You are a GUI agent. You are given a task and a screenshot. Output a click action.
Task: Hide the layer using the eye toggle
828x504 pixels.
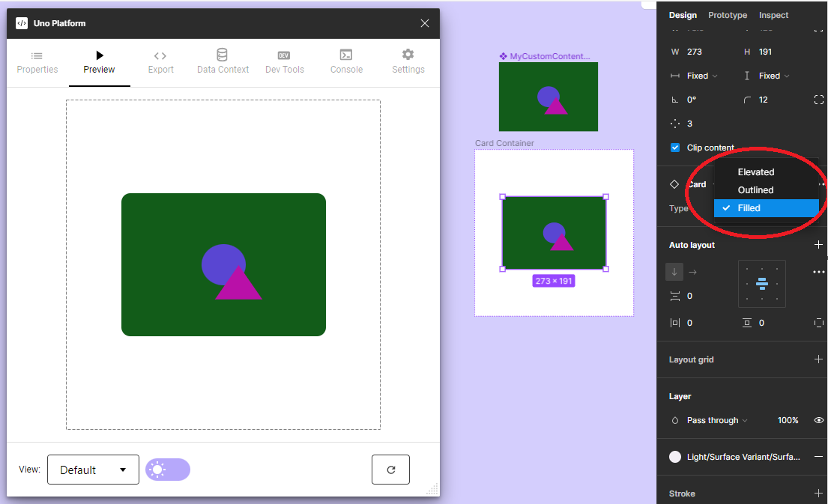[x=818, y=420]
